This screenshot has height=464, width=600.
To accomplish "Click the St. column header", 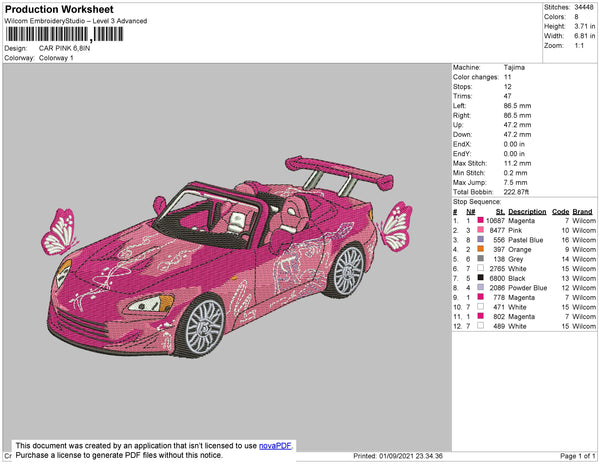I will (499, 211).
